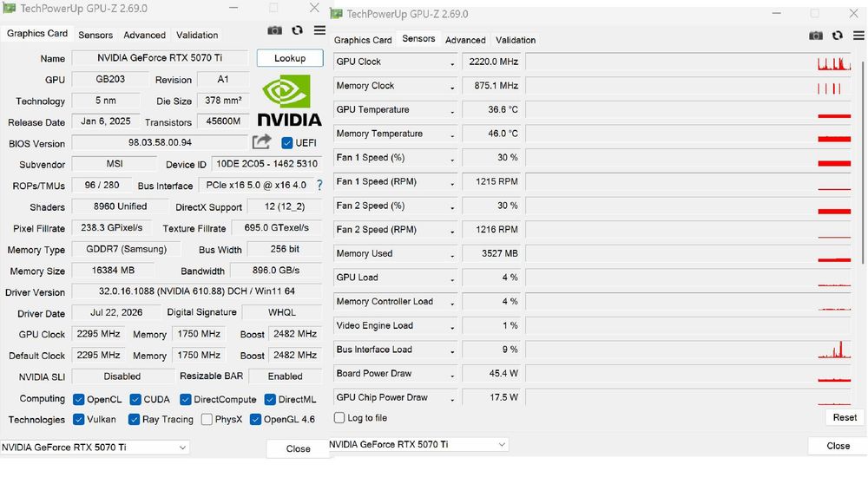Image resolution: width=868 pixels, height=484 pixels.
Task: Select Graphics Card tab in left window
Action: (37, 33)
